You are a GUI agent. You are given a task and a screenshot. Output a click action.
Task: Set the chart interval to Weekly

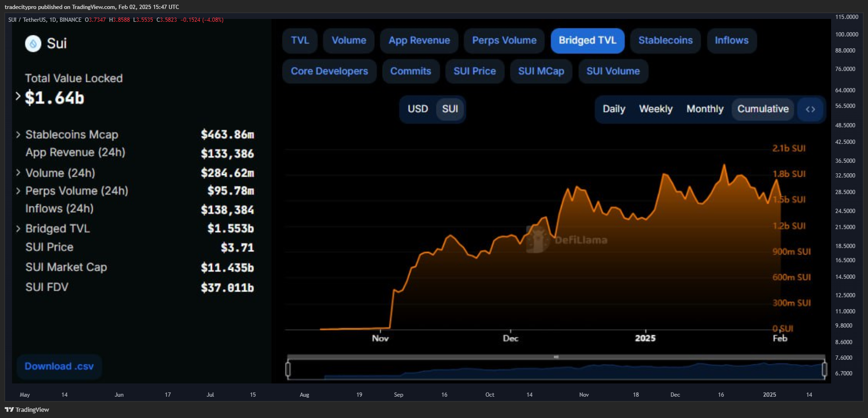pyautogui.click(x=656, y=109)
